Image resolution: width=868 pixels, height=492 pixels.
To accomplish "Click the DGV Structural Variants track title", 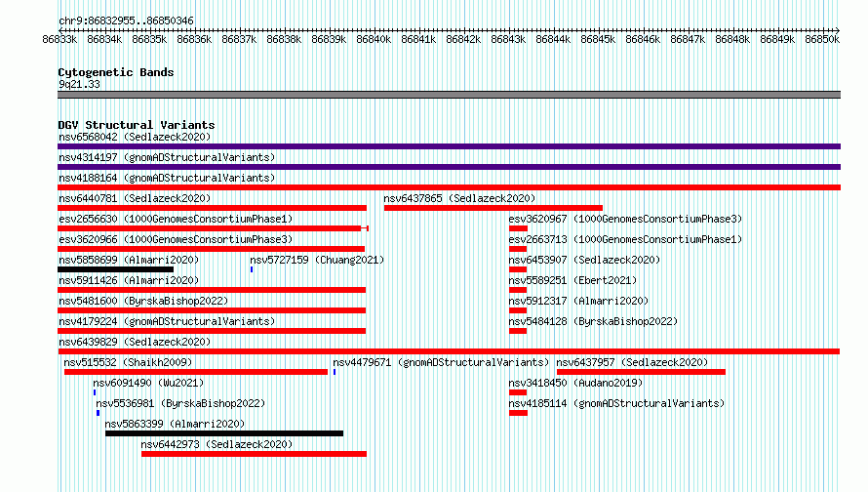I will coord(137,125).
